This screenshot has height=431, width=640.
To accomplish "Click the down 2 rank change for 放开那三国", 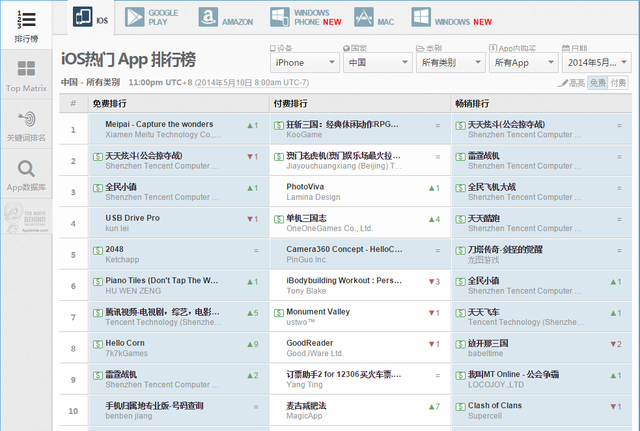I will [616, 344].
